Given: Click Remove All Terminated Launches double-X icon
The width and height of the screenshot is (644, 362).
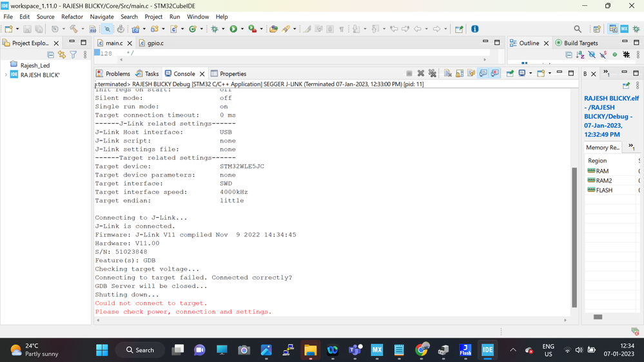Looking at the screenshot, I should click(432, 73).
